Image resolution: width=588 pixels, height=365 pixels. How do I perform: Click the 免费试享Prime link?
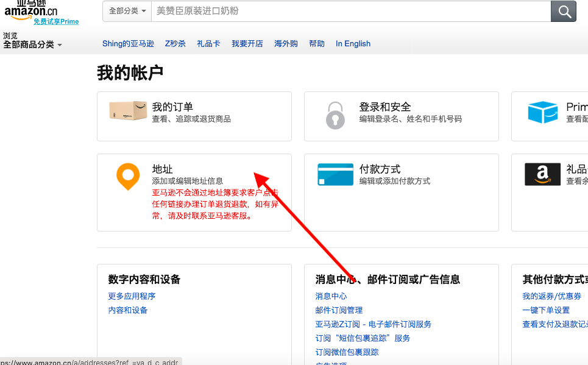56,21
